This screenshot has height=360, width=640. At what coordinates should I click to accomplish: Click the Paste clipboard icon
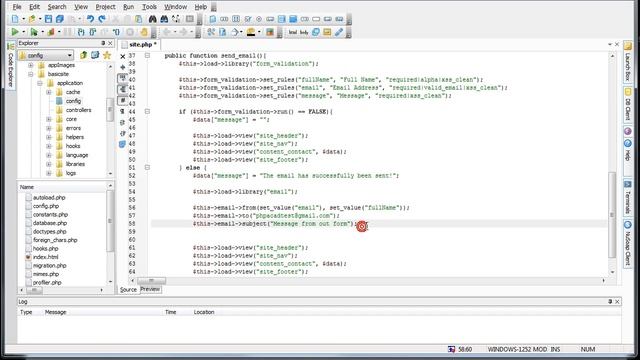coord(139,19)
